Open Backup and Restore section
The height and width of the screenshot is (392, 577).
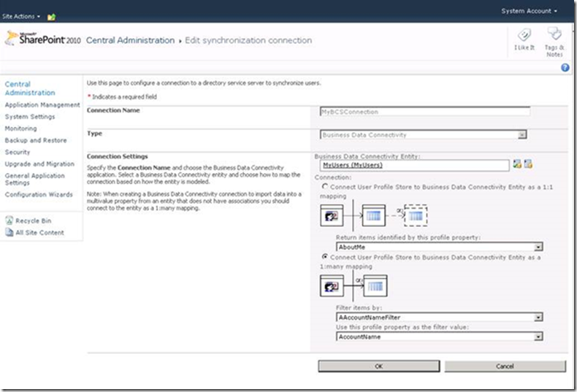36,140
